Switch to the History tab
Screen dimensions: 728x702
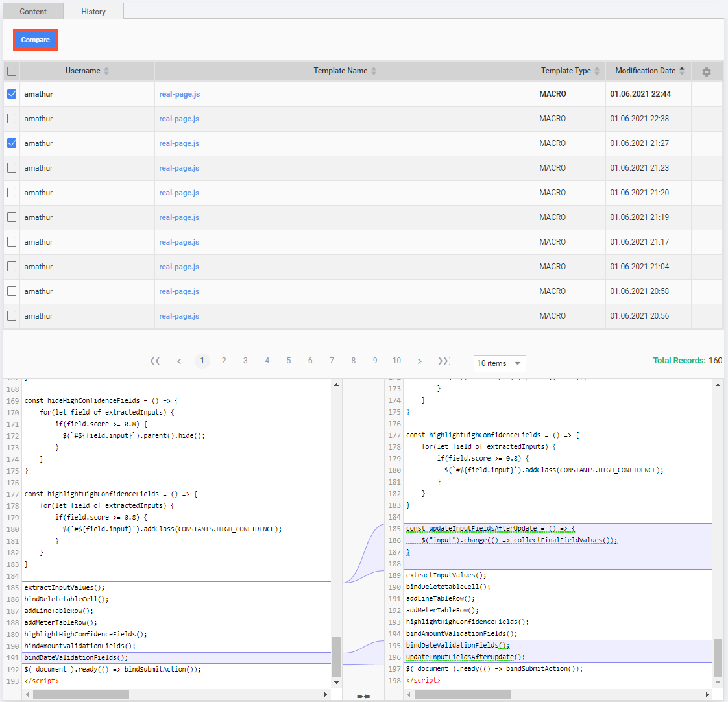(x=93, y=12)
